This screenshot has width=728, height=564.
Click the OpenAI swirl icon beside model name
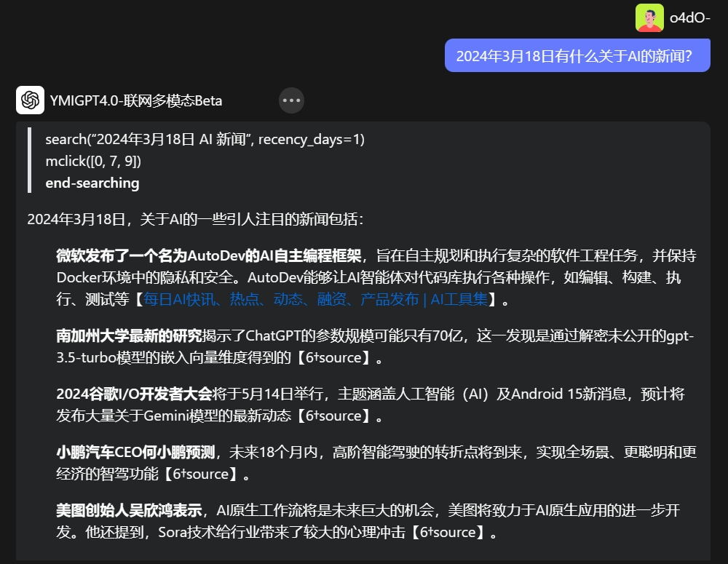29,100
